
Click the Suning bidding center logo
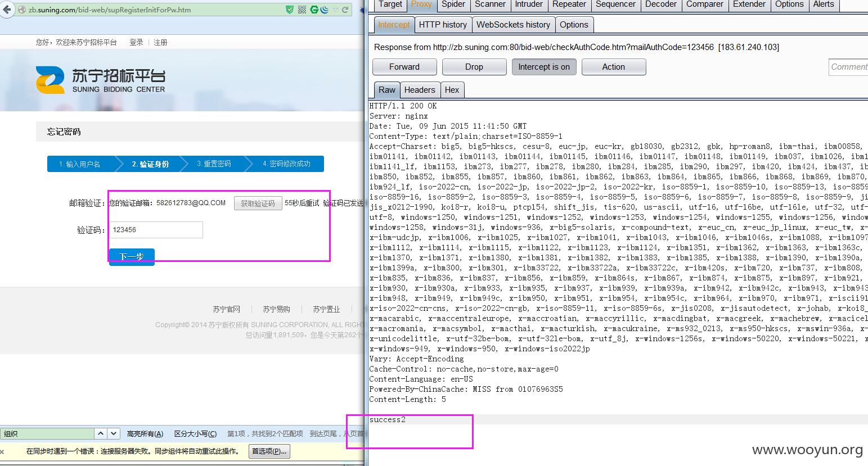(x=101, y=80)
